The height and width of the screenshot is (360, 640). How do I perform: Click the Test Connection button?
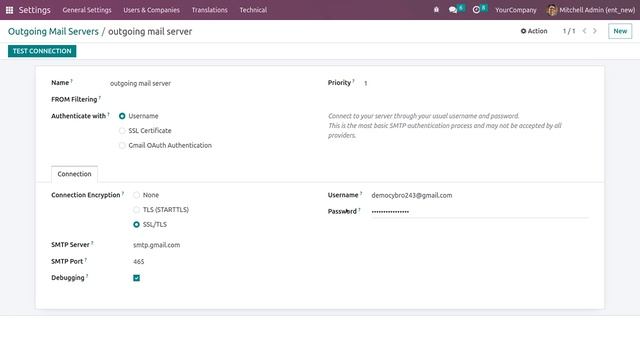[x=42, y=51]
